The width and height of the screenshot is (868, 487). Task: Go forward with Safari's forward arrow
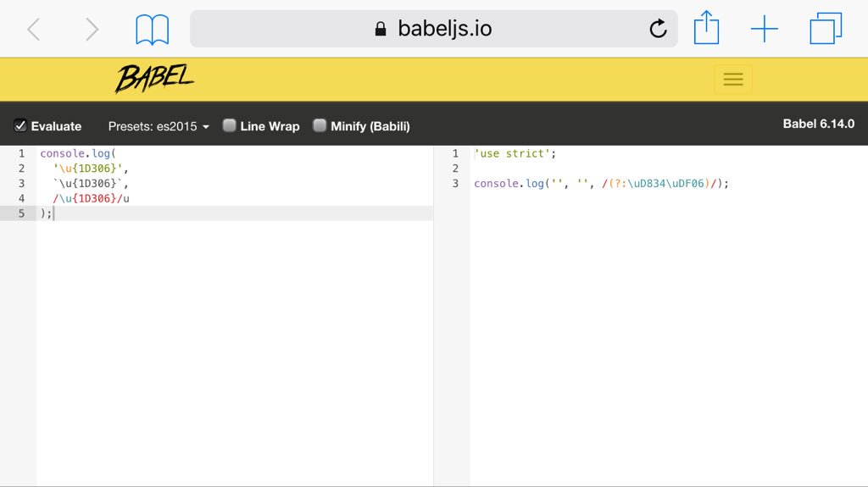92,30
